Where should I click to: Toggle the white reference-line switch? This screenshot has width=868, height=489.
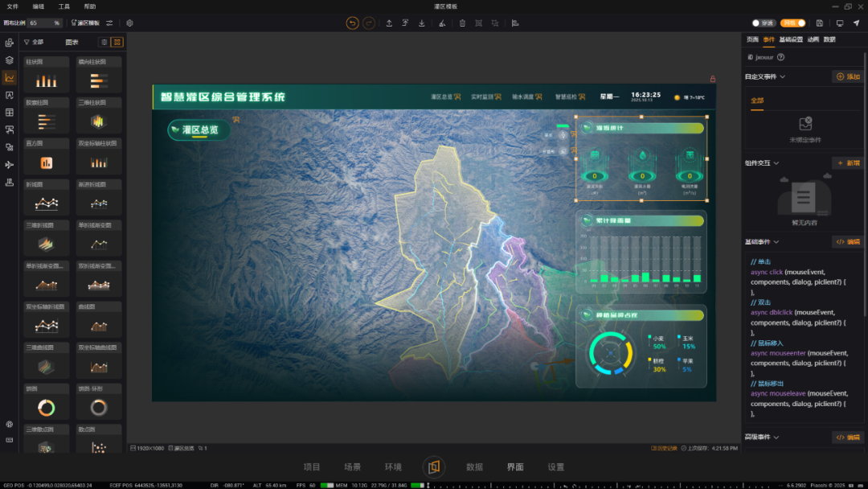pyautogui.click(x=764, y=23)
